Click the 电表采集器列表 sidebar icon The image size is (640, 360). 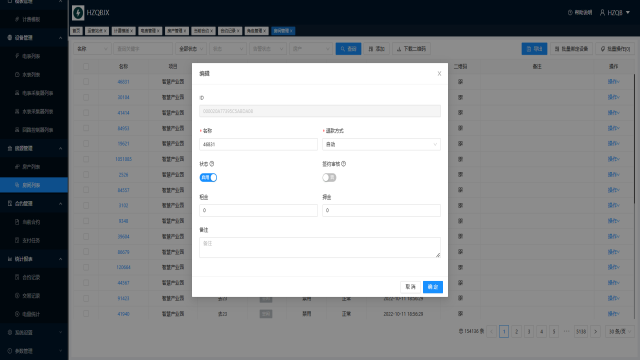click(17, 93)
